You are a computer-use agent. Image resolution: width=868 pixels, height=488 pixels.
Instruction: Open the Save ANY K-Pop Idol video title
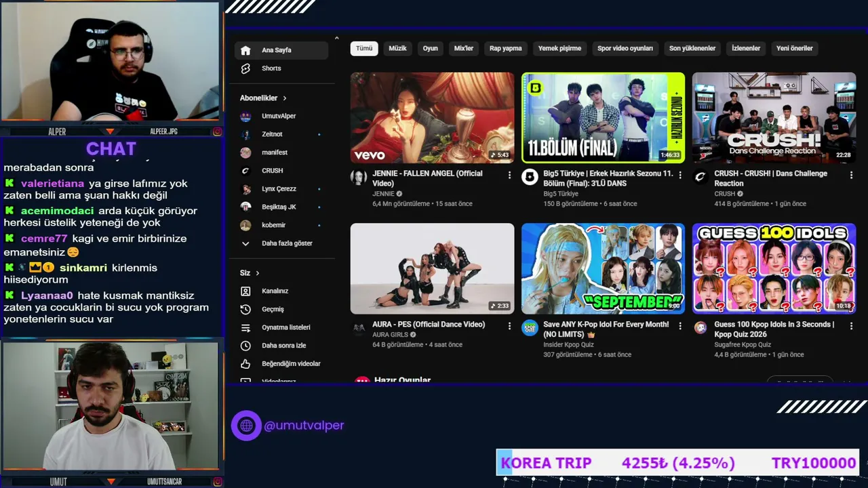(x=606, y=329)
